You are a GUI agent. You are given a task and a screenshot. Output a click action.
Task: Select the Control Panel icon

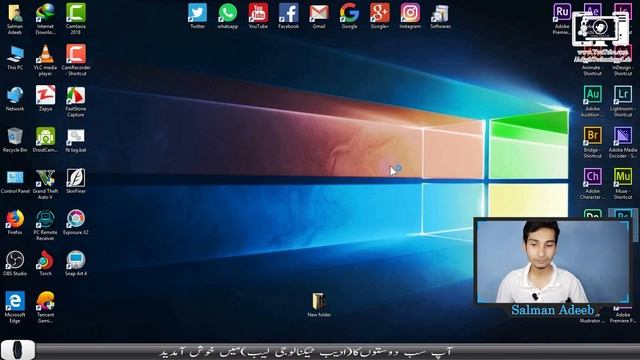[x=15, y=178]
